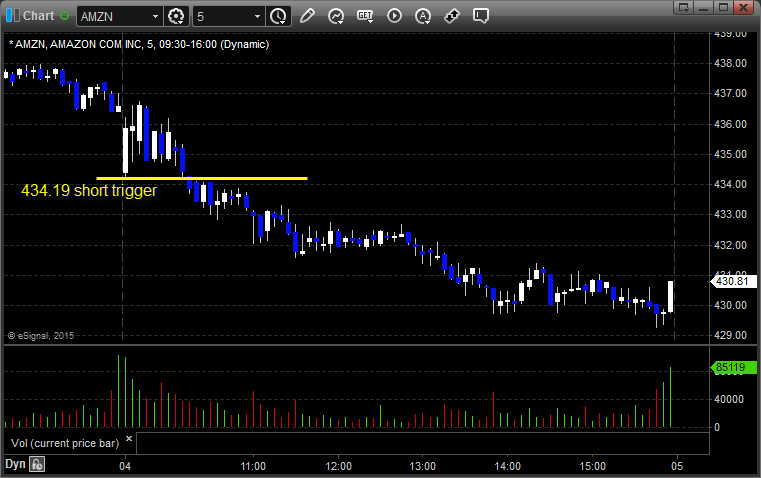Click the 15:00 time axis label
The height and width of the screenshot is (478, 761).
[x=593, y=466]
